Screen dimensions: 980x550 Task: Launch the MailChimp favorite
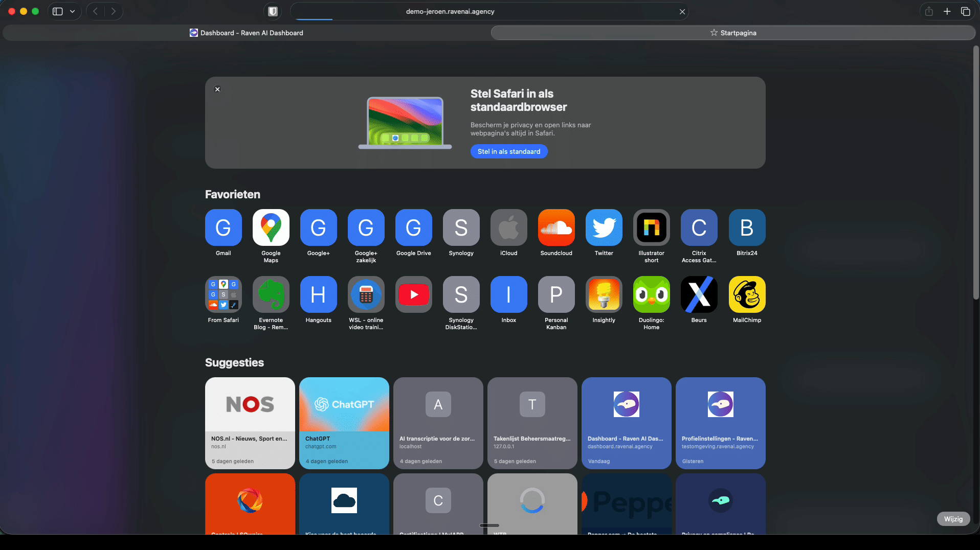point(746,294)
